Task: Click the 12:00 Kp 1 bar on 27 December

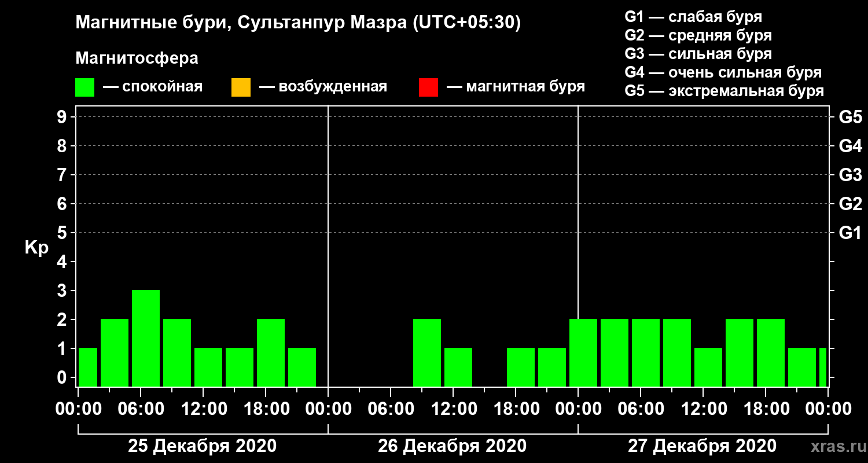Action: [x=708, y=367]
